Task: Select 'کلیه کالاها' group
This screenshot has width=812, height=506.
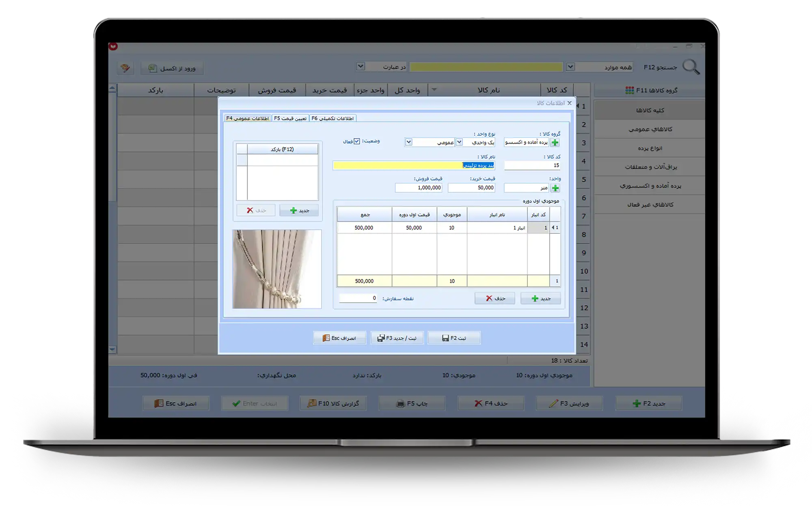Action: click(x=650, y=110)
